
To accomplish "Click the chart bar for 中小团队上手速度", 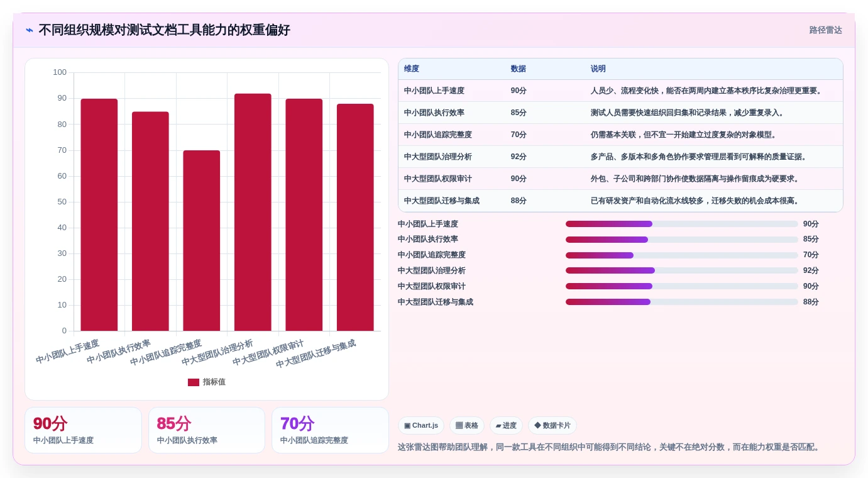I will [99, 214].
